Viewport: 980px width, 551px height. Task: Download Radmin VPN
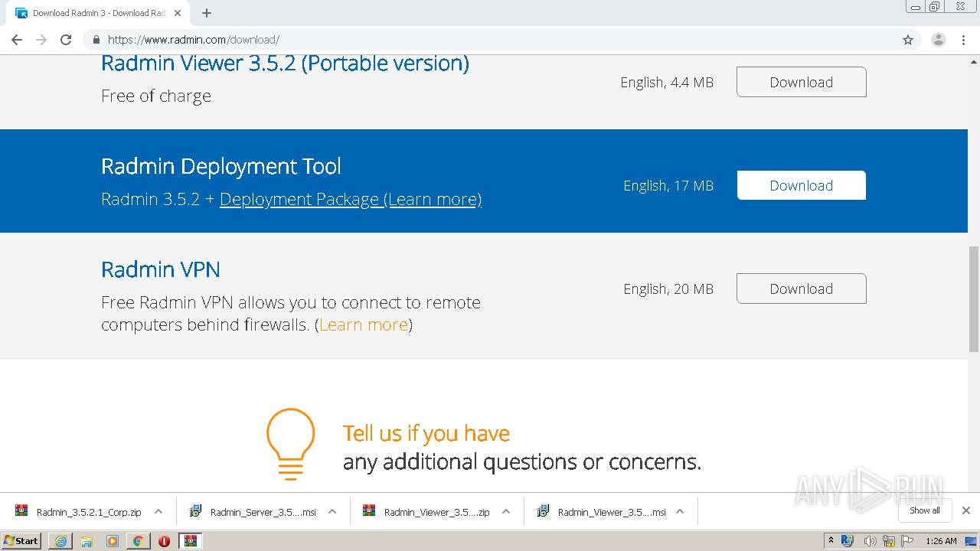801,289
